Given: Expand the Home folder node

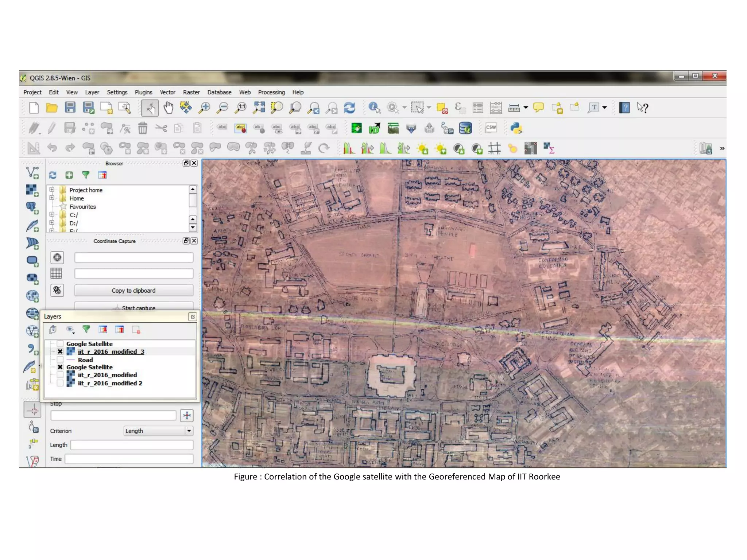Looking at the screenshot, I should click(52, 198).
